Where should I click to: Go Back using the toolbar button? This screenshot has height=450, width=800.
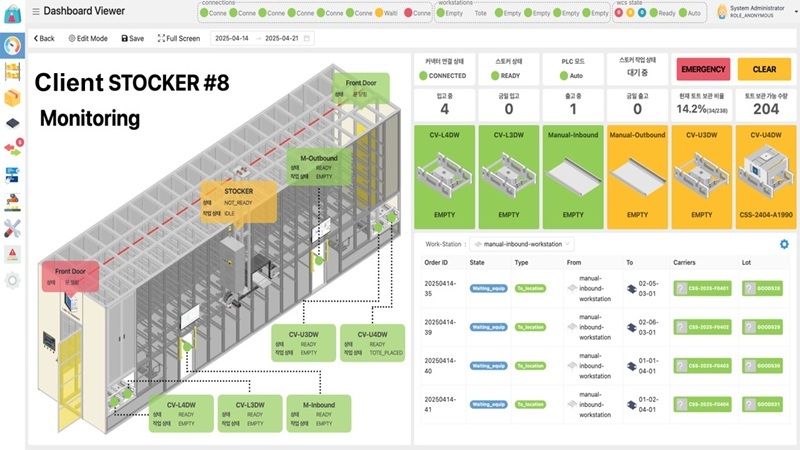(x=44, y=38)
